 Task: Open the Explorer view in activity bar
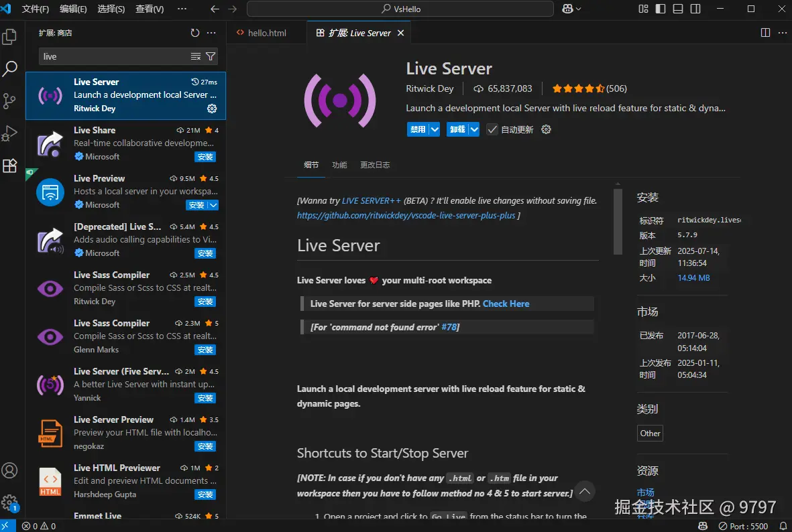click(x=9, y=36)
